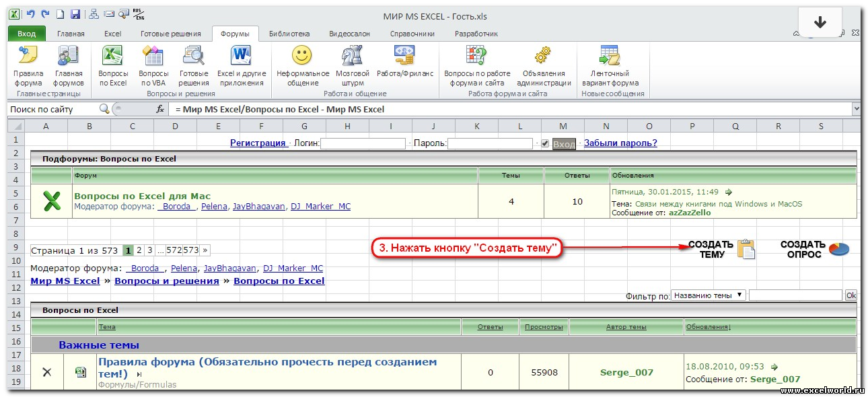Switch to the Справочники ribbon tab
868x397 pixels.
[412, 34]
